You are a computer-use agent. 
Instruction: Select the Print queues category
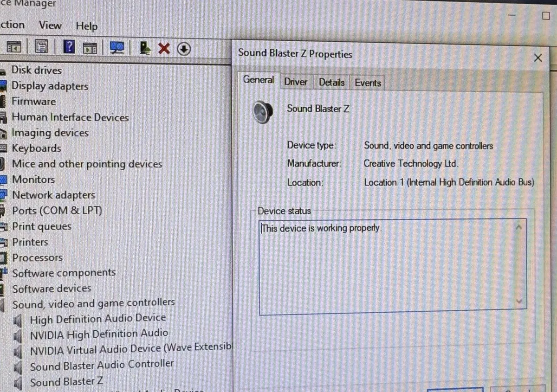(x=42, y=226)
